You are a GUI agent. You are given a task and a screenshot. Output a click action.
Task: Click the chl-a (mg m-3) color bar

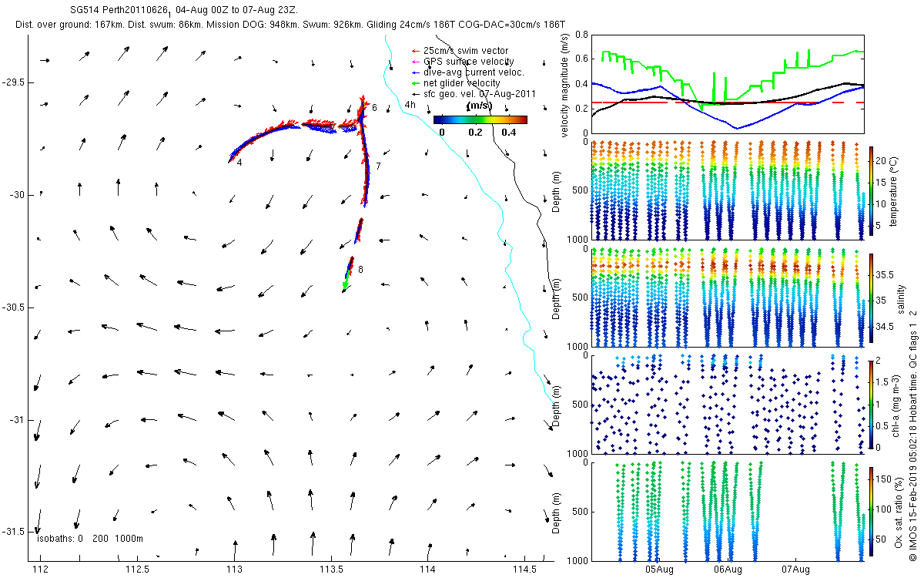pyautogui.click(x=872, y=404)
